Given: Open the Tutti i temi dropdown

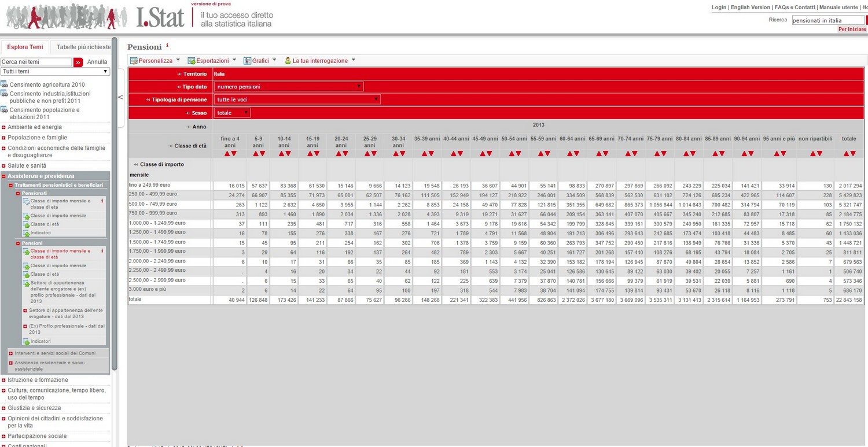Looking at the screenshot, I should click(55, 71).
